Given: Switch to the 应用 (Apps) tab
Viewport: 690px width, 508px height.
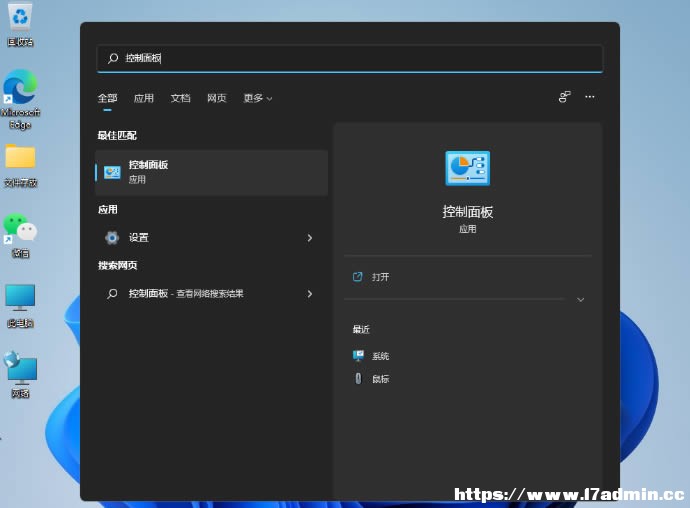Looking at the screenshot, I should pyautogui.click(x=144, y=98).
